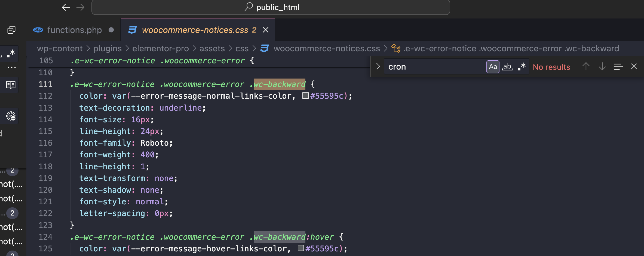644x256 pixels.
Task: Open the Open Editors split icon in sidebar
Action: point(11,30)
